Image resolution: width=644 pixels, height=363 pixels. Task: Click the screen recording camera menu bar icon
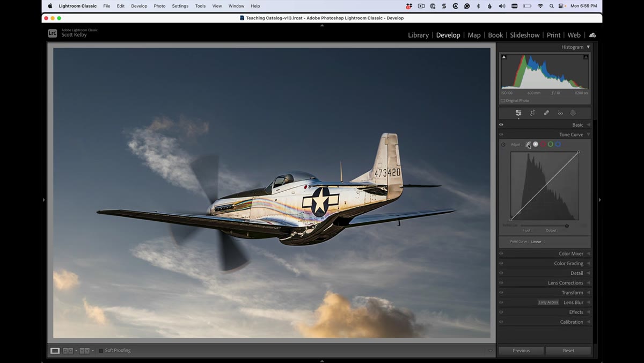click(x=421, y=6)
